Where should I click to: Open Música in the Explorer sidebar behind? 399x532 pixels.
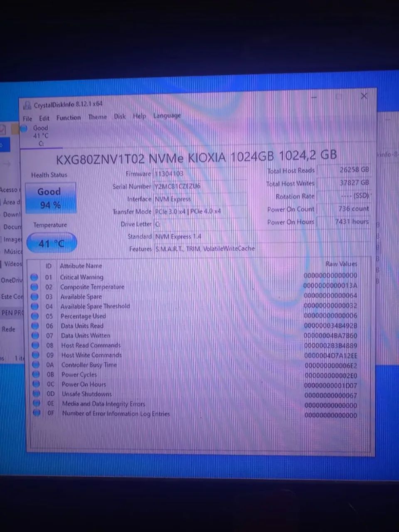click(x=13, y=251)
